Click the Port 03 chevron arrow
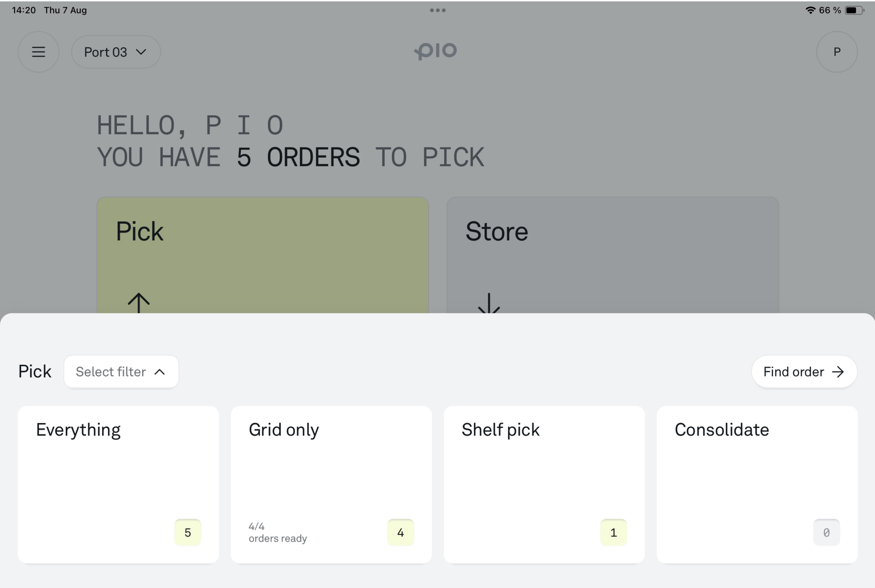 click(141, 52)
